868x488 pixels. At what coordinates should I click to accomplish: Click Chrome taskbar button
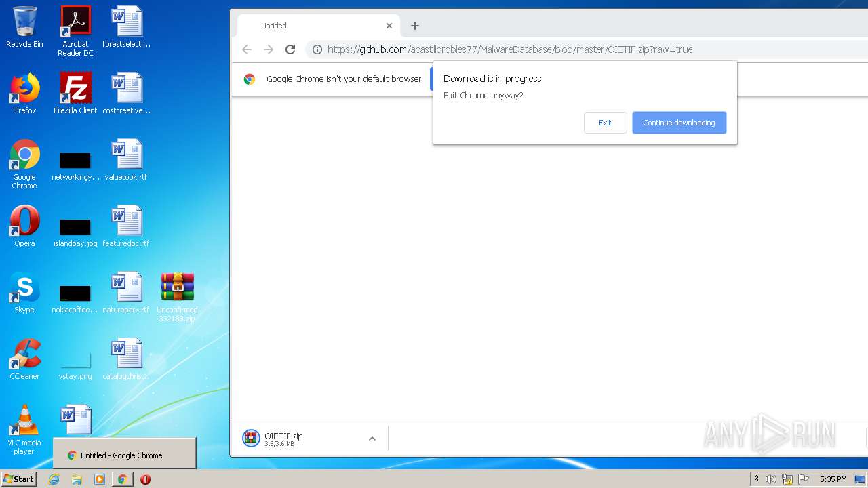point(122,479)
